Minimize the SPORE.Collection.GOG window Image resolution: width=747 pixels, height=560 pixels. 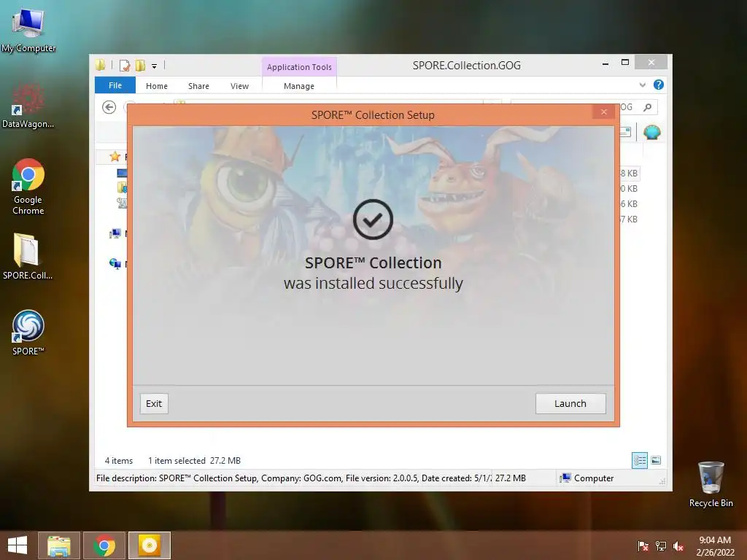[605, 63]
